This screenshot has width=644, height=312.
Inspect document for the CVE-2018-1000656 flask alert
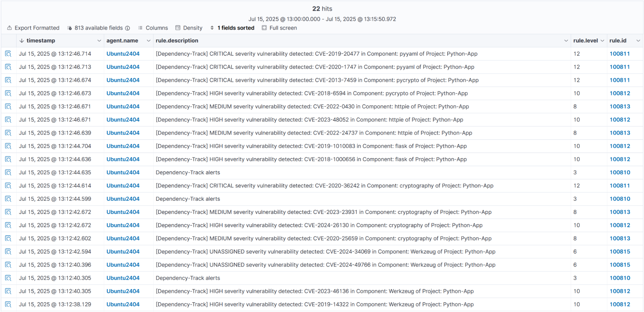click(x=8, y=160)
